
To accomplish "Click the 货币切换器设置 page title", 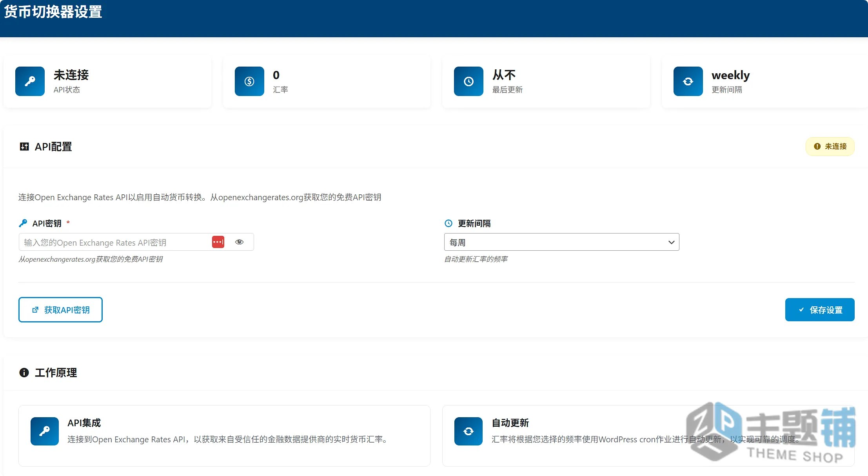I will coord(53,12).
